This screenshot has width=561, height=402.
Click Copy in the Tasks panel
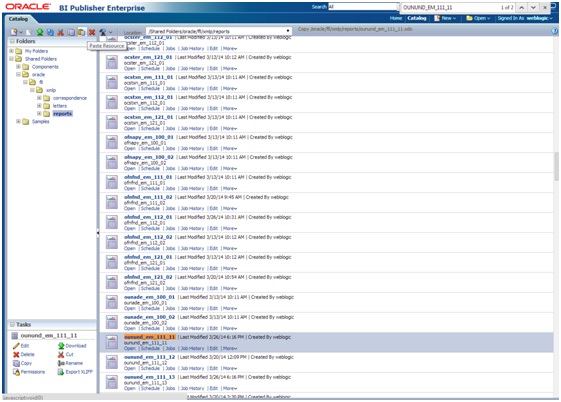coord(26,363)
